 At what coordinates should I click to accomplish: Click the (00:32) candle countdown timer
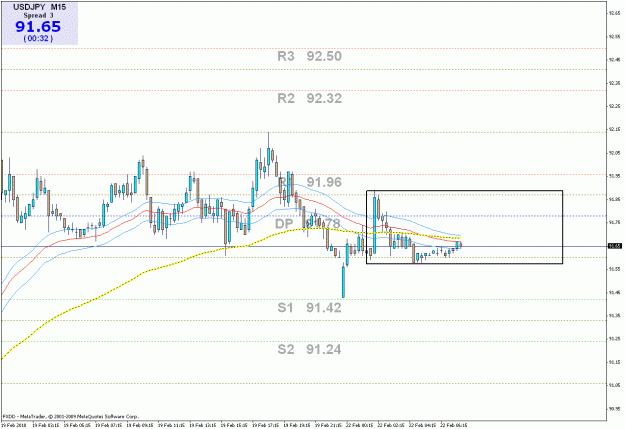coord(38,38)
